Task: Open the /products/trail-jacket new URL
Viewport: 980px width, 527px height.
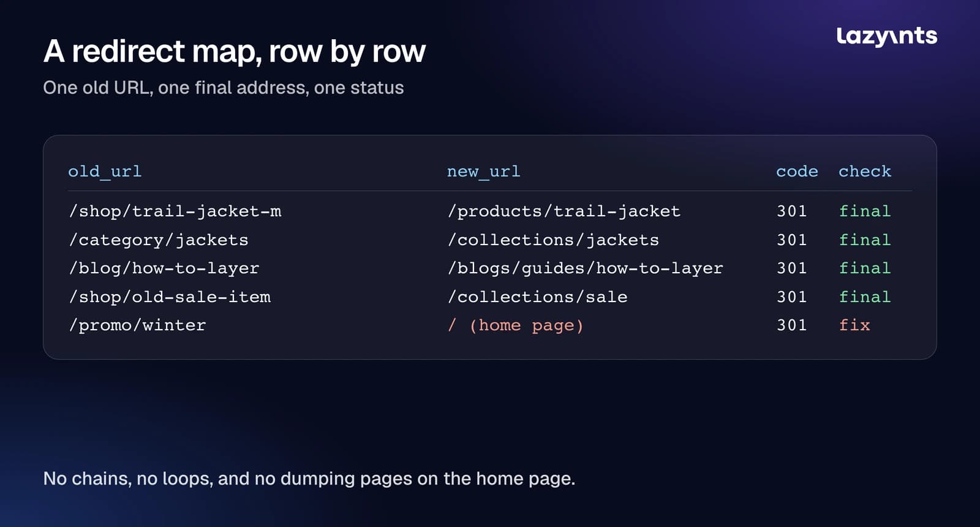Action: (564, 211)
